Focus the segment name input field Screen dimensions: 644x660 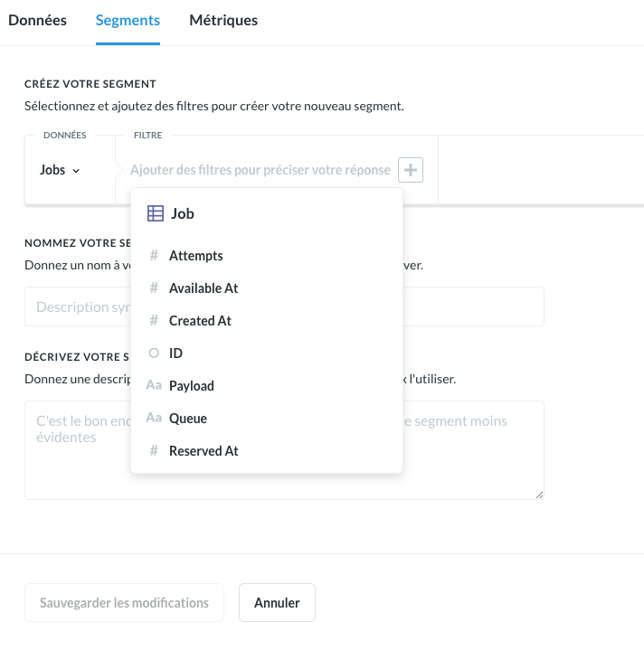(x=284, y=306)
